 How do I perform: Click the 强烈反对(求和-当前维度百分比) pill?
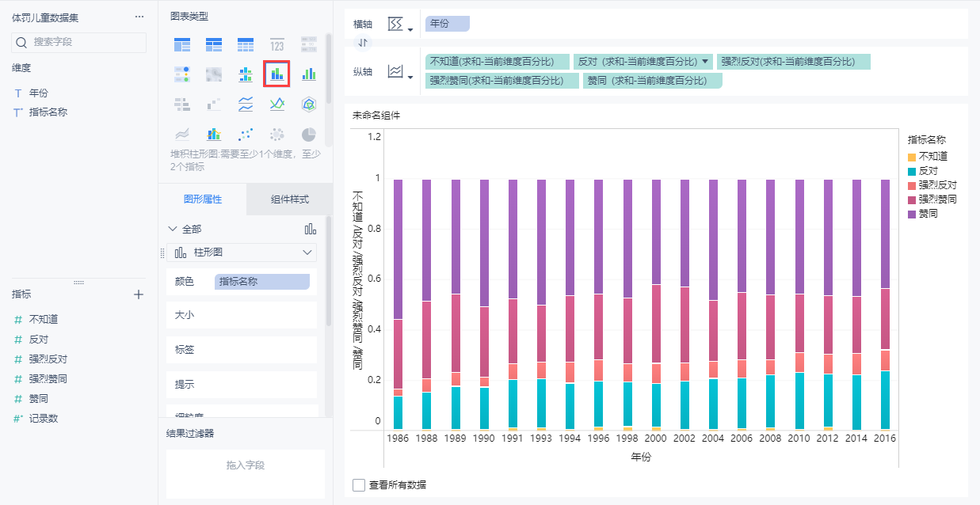[x=794, y=62]
